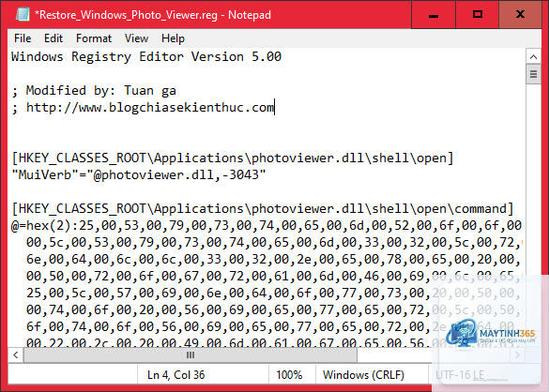Click the blogchiasekienthuc.com URL text
This screenshot has width=549, height=392.
pos(150,108)
